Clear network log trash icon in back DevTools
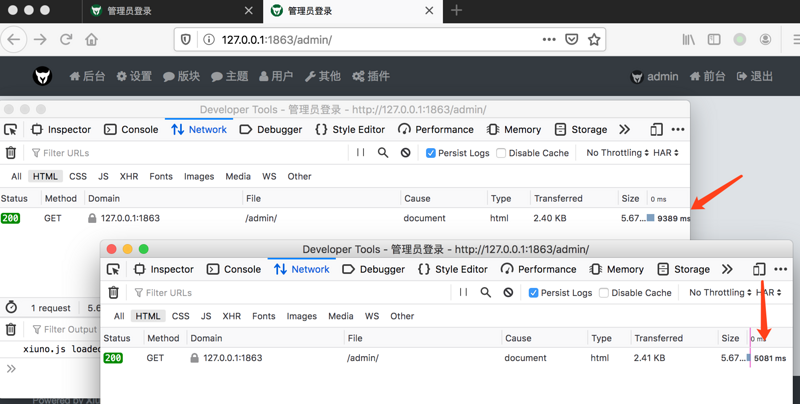Screen dimensions: 800x404 11,153
